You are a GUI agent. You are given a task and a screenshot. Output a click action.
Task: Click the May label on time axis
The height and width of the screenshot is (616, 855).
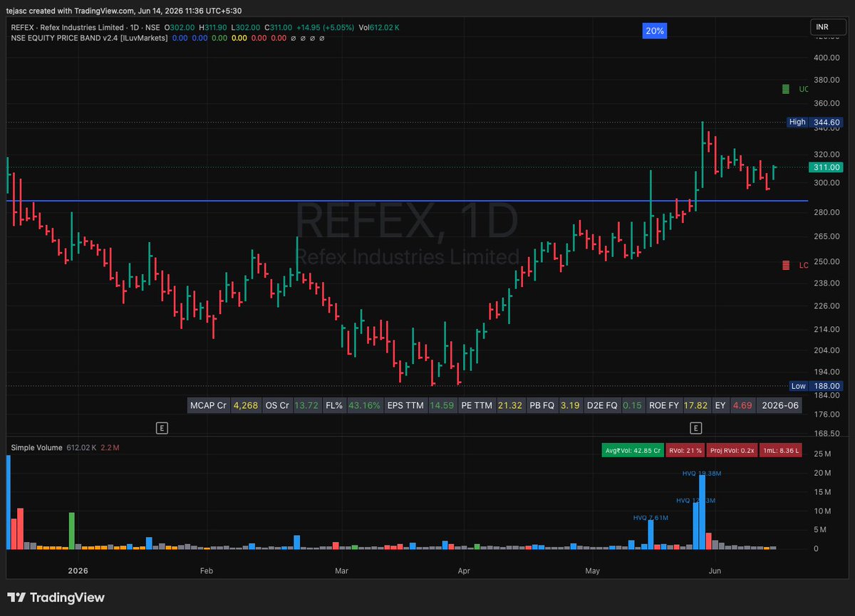(592, 570)
